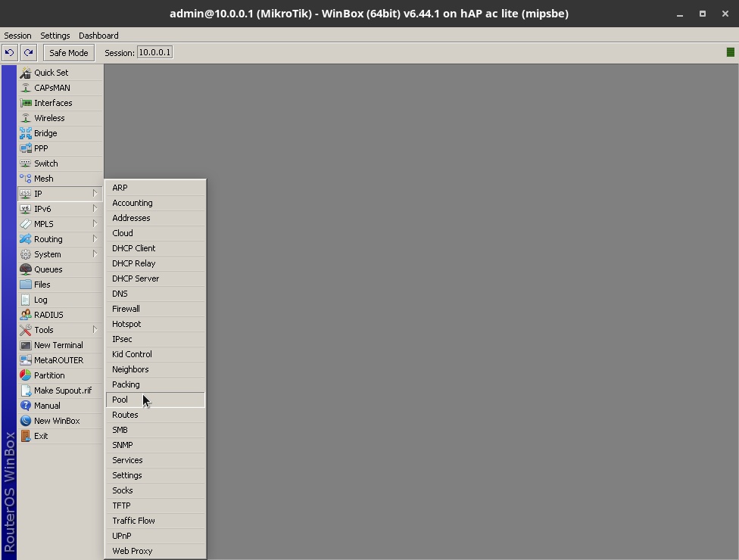739x560 pixels.
Task: Click the New Terminal screen icon
Action: [26, 345]
